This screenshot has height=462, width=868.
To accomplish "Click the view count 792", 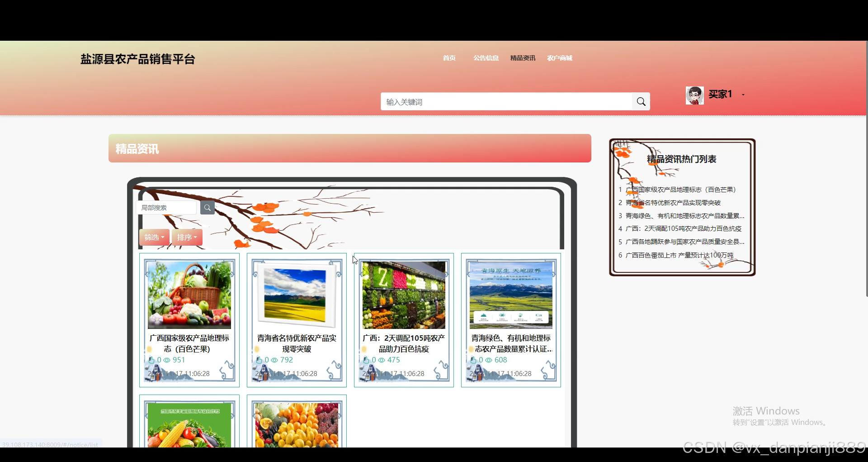I will pos(286,360).
